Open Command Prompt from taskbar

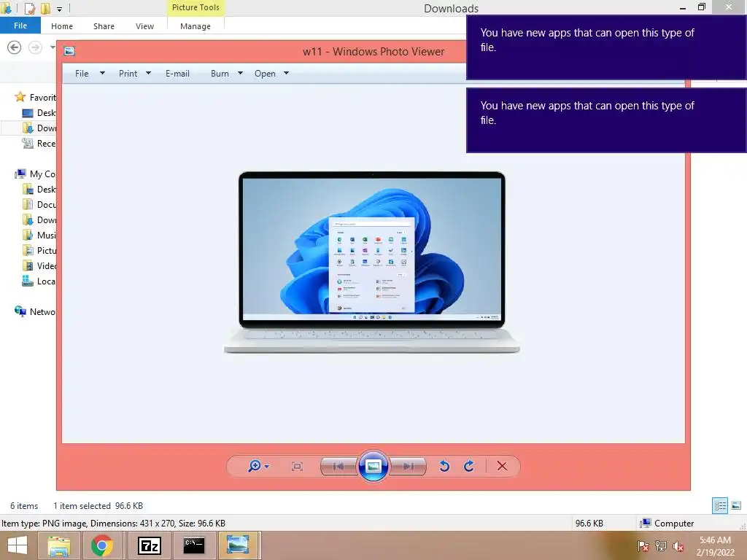194,545
